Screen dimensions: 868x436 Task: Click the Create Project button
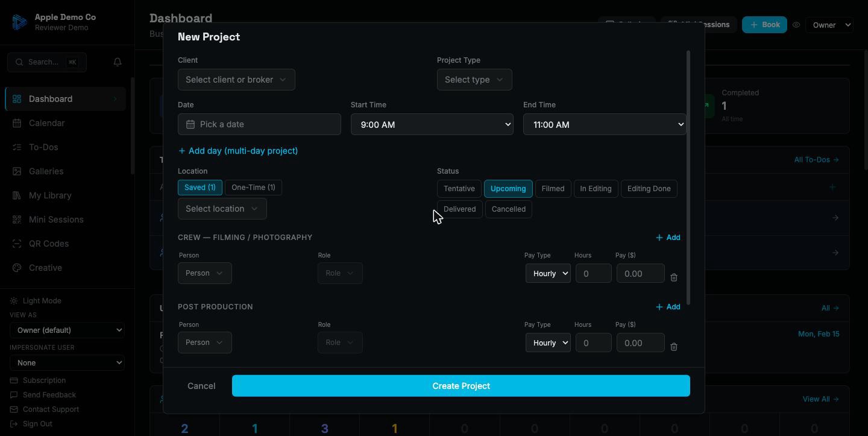461,386
